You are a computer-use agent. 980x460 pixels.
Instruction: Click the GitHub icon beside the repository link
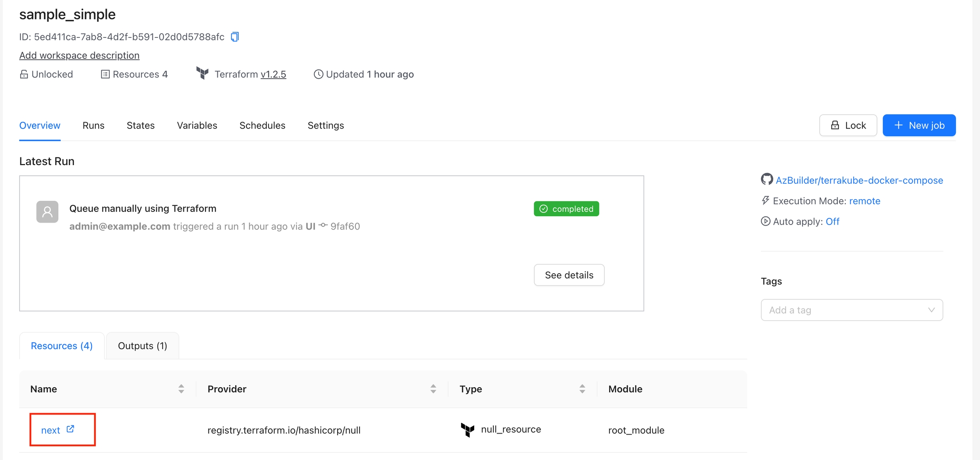[766, 180]
